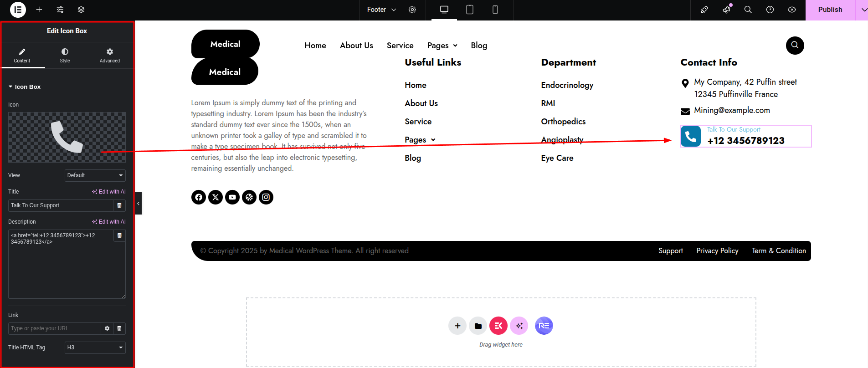The image size is (868, 368).
Task: Switch to the Advanced tab
Action: click(x=110, y=55)
